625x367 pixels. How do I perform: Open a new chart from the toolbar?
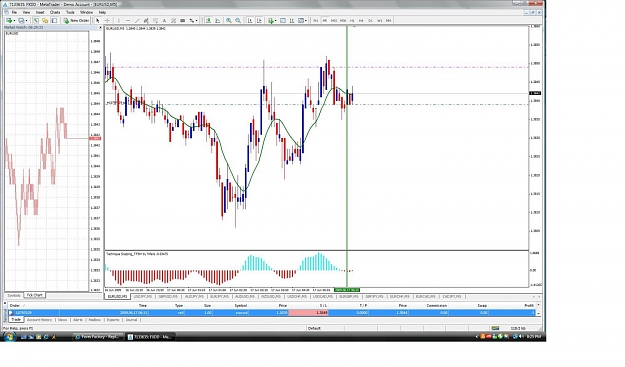click(x=9, y=20)
